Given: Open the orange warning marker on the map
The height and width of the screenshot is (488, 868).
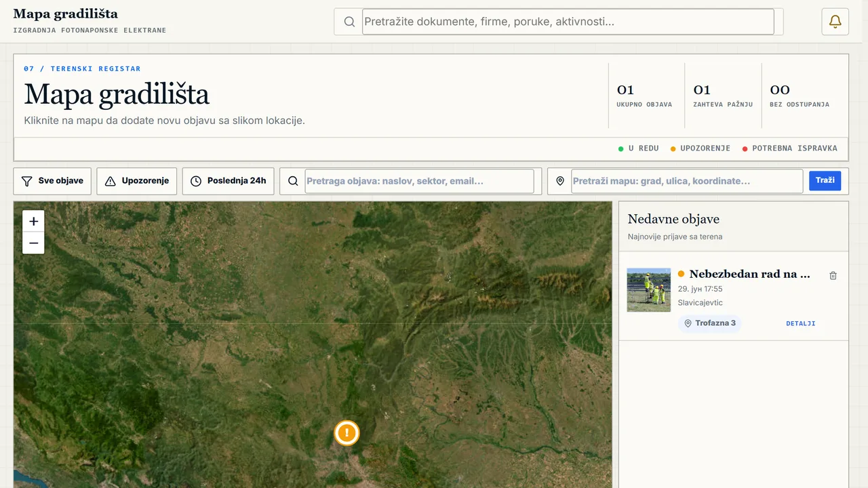Looking at the screenshot, I should click(x=347, y=432).
